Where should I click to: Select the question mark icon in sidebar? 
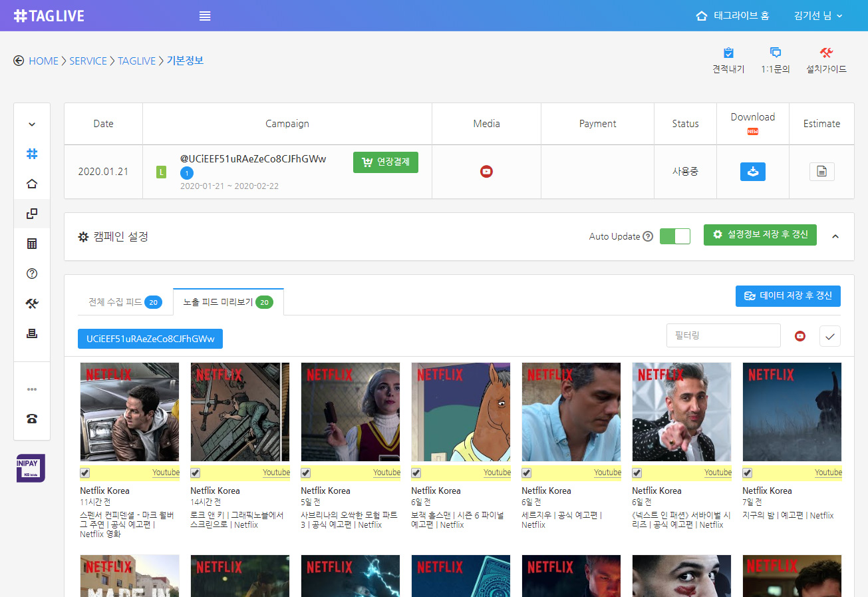(x=32, y=274)
